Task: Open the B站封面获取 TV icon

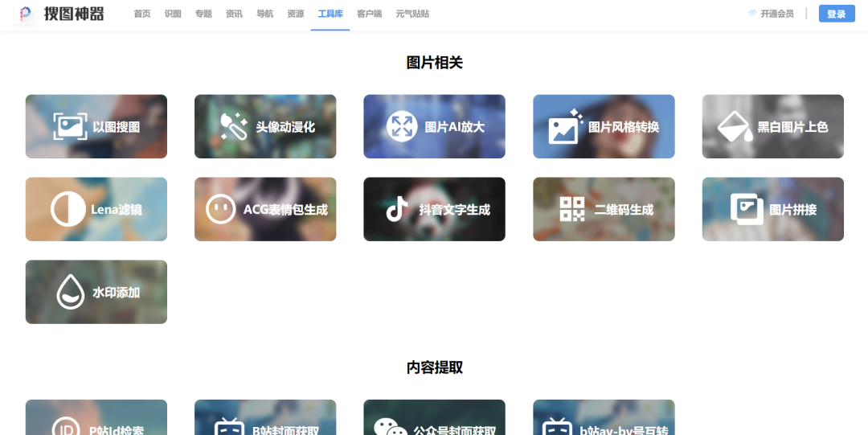Action: coord(229,427)
